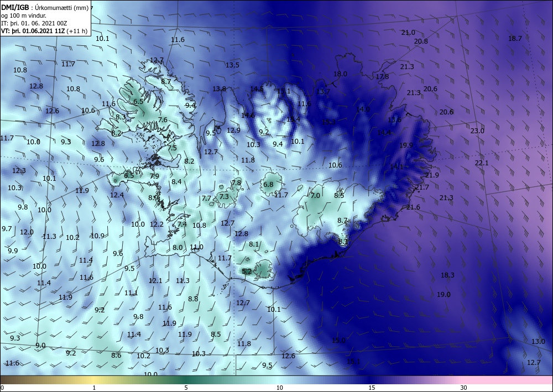Select the 12.4 value on the map
The width and height of the screenshot is (553, 392).
click(x=117, y=195)
